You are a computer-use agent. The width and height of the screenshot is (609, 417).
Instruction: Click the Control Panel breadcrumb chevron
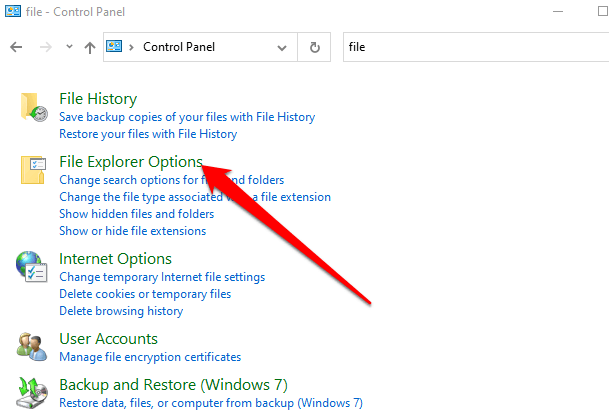click(x=133, y=47)
